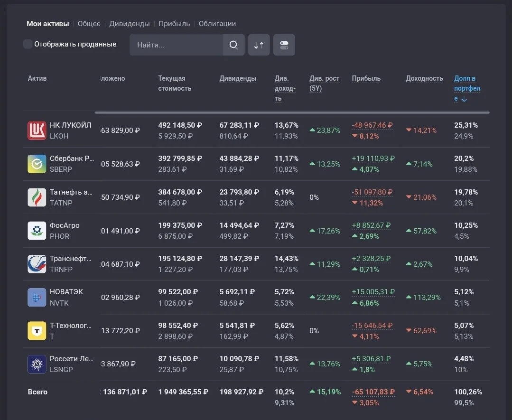The height and width of the screenshot is (420, 512).
Task: Switch to the 'Общее' tab
Action: (89, 24)
